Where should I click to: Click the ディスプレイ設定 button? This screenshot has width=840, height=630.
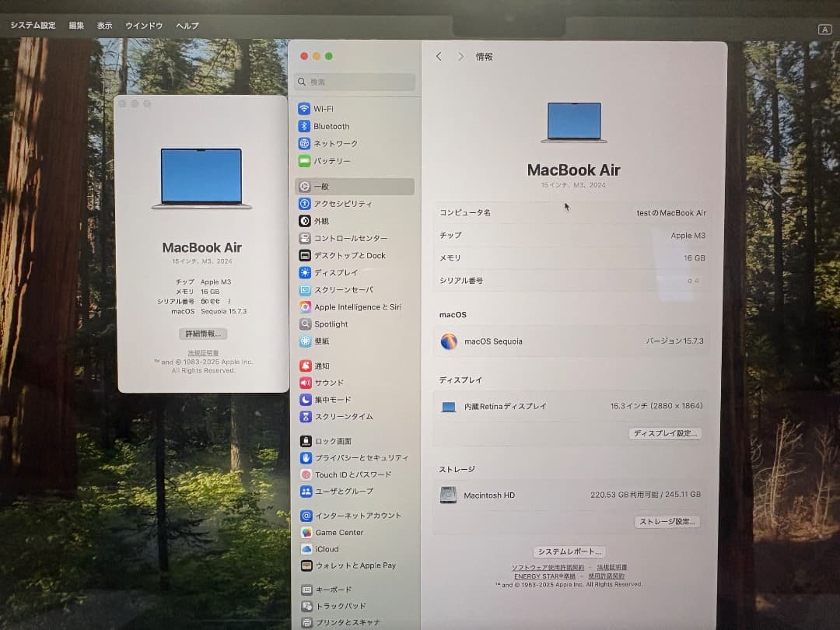pos(665,433)
